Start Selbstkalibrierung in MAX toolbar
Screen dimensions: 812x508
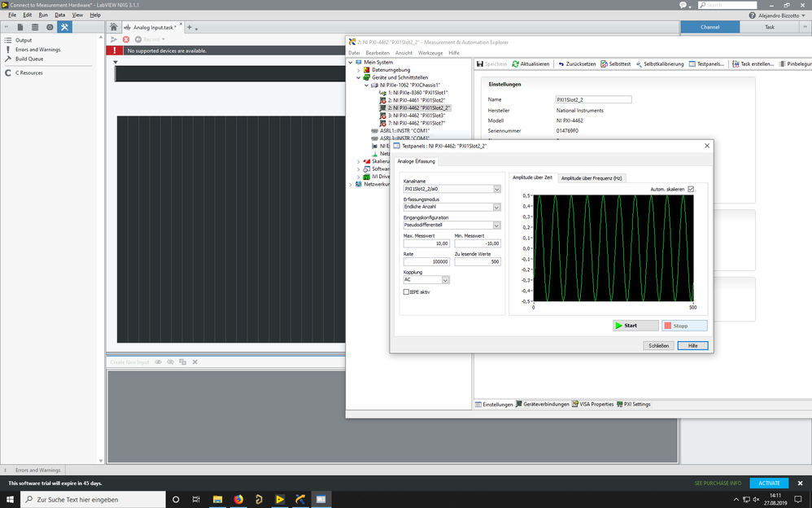point(660,63)
